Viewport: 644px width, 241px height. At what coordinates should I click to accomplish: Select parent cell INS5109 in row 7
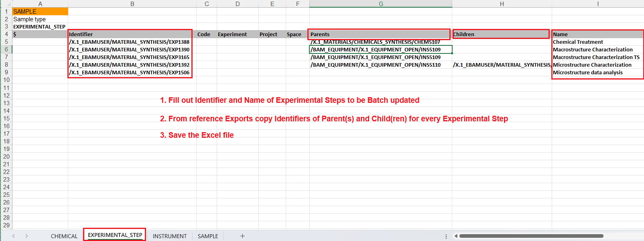tap(381, 57)
